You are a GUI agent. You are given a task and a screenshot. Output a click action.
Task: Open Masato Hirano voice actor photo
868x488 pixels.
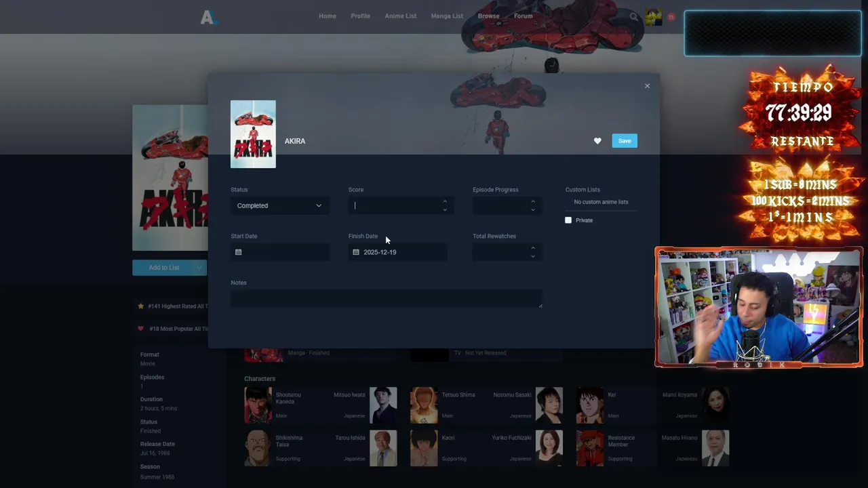tap(715, 448)
